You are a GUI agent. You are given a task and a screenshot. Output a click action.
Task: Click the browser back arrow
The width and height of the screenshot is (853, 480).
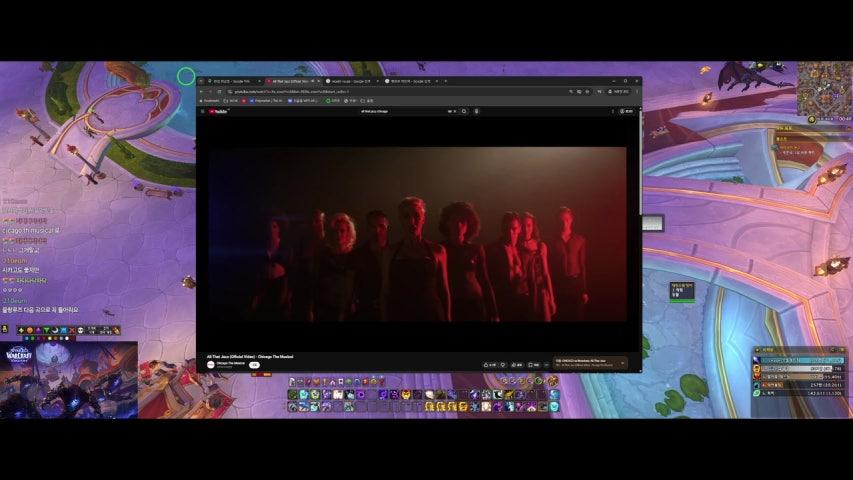coord(201,91)
